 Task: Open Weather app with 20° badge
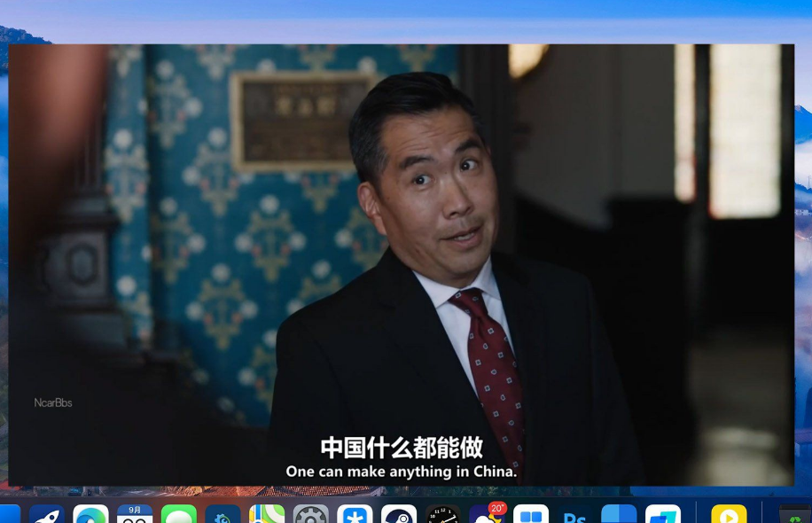[487, 515]
